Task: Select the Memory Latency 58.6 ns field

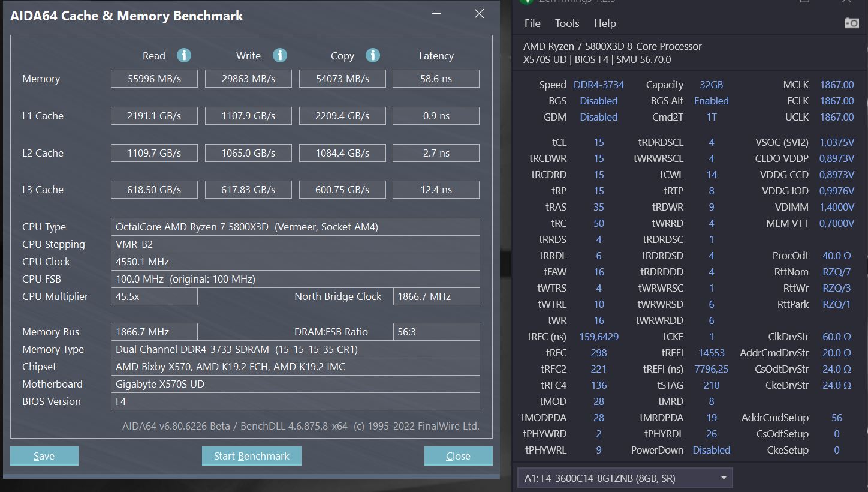Action: pyautogui.click(x=436, y=79)
